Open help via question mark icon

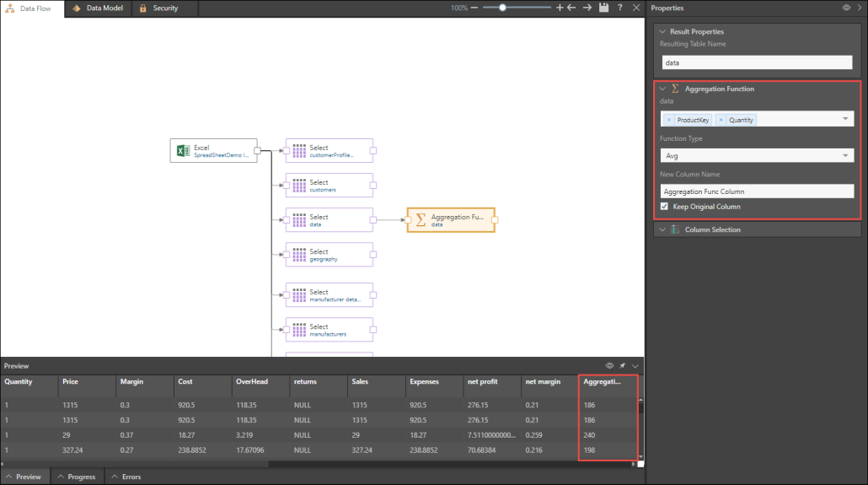(x=620, y=8)
